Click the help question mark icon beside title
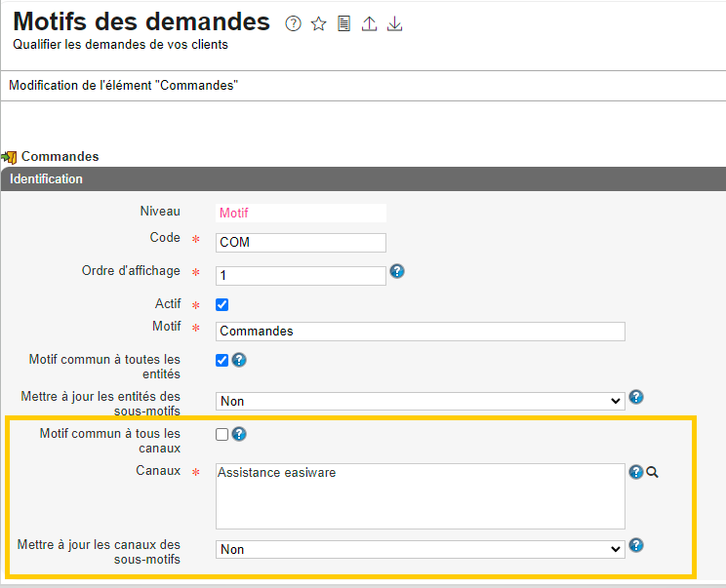 (293, 23)
